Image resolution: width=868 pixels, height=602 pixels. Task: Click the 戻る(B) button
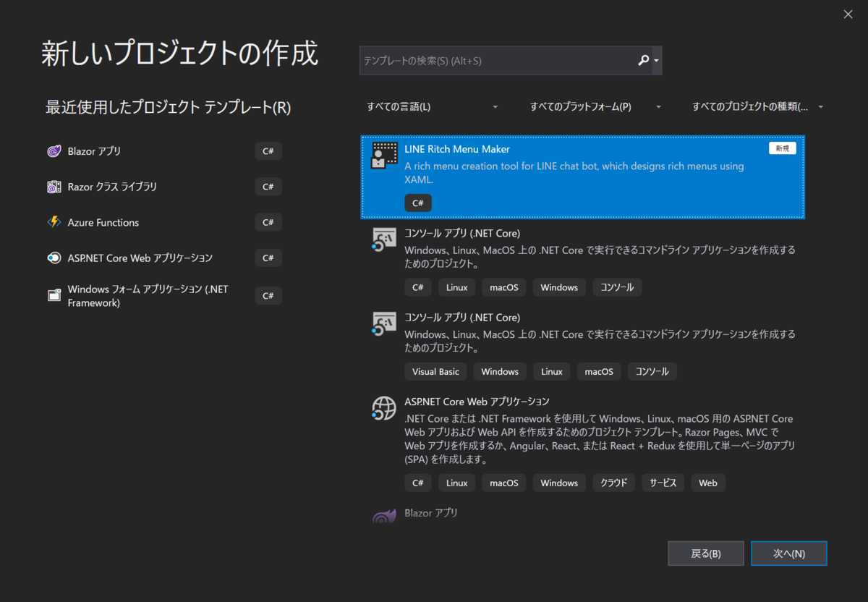(x=706, y=554)
